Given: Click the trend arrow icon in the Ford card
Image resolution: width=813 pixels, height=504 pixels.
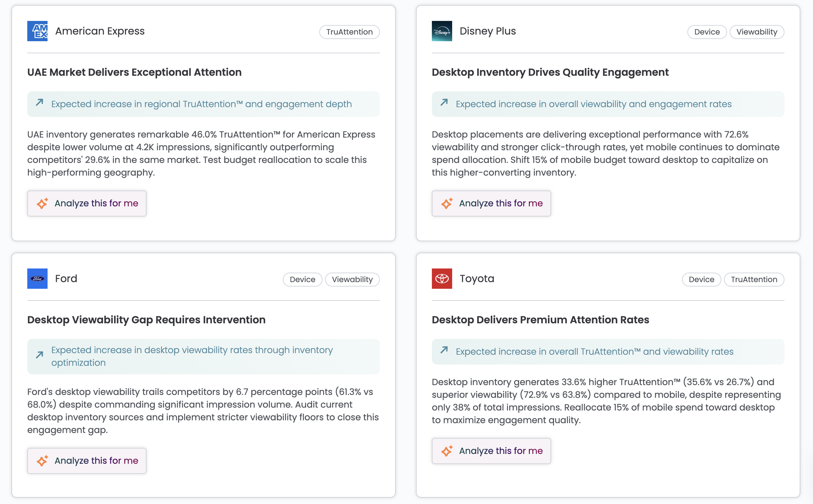Looking at the screenshot, I should [x=40, y=355].
